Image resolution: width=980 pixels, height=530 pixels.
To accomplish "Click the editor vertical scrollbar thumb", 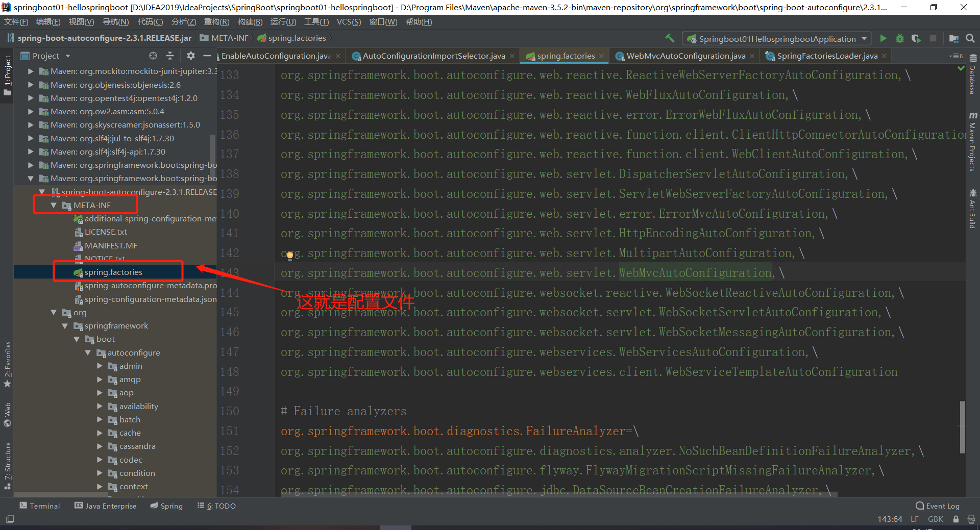I will tap(962, 427).
